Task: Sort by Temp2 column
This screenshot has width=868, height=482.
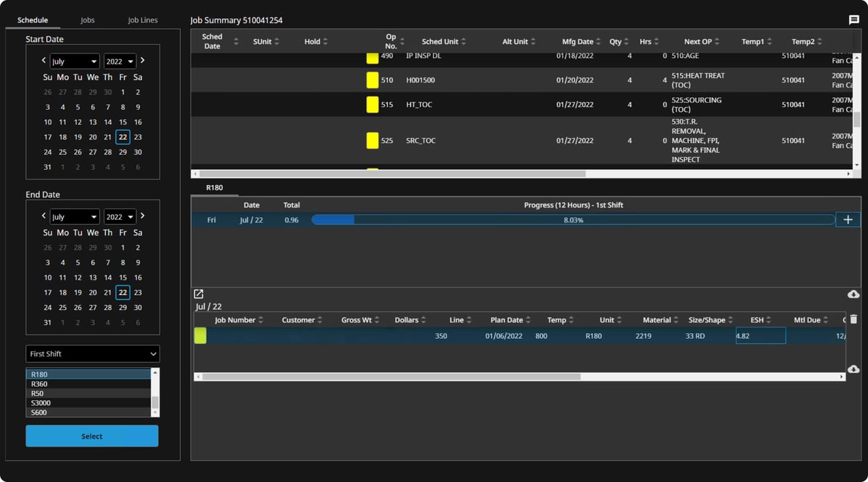Action: pos(820,42)
